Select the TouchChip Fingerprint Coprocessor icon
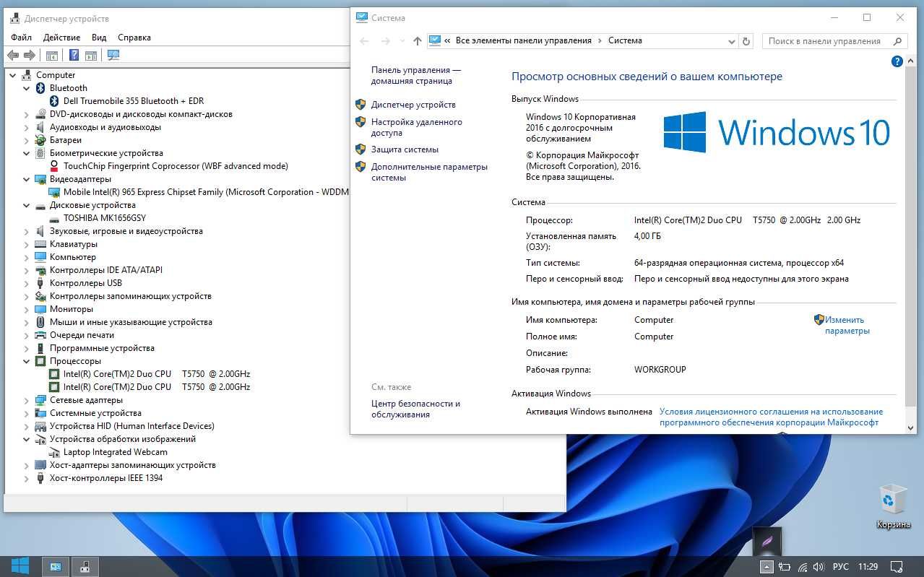This screenshot has width=924, height=577. [54, 166]
